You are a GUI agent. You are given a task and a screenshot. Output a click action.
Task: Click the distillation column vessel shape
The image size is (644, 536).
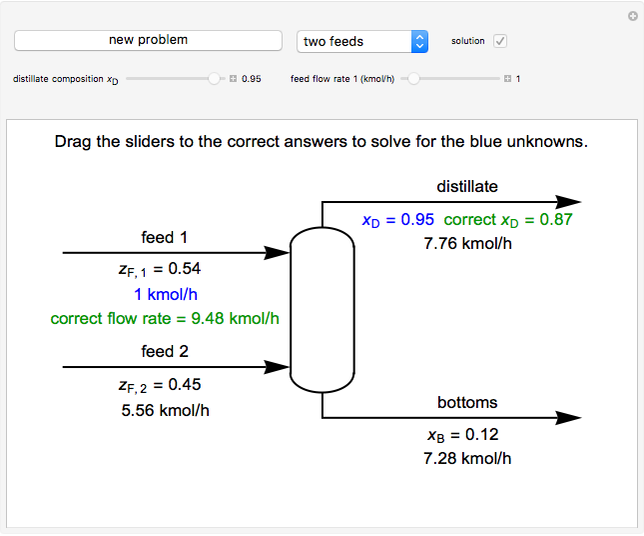322,310
